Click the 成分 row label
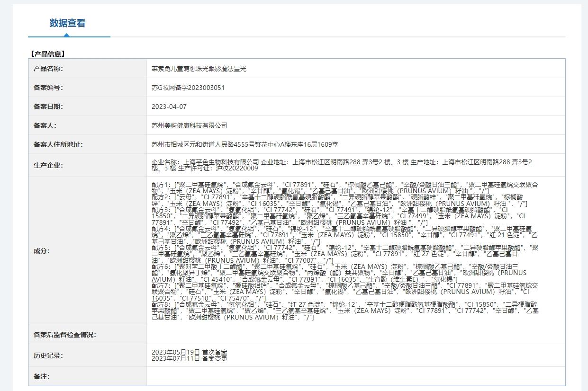The image size is (588, 391). click(x=42, y=251)
